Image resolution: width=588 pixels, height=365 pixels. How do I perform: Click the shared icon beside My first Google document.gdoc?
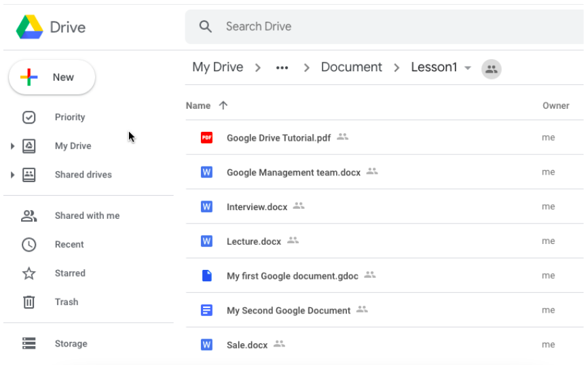(x=370, y=275)
